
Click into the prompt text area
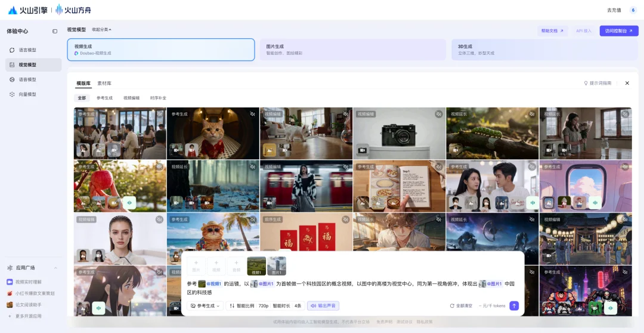(353, 288)
